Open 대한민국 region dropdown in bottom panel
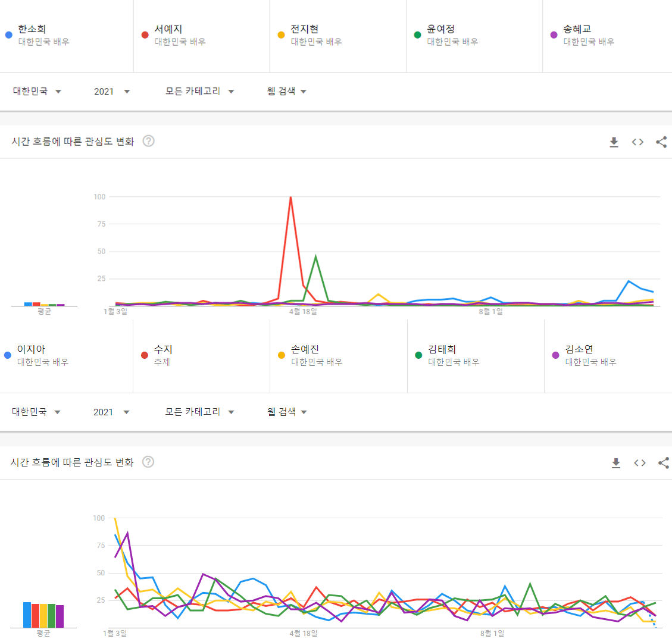 pos(36,412)
